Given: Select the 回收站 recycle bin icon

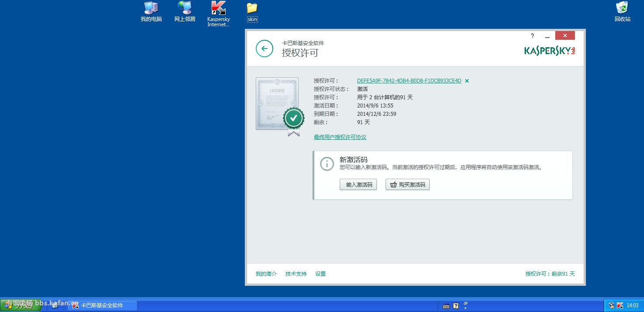Looking at the screenshot, I should pos(623,12).
